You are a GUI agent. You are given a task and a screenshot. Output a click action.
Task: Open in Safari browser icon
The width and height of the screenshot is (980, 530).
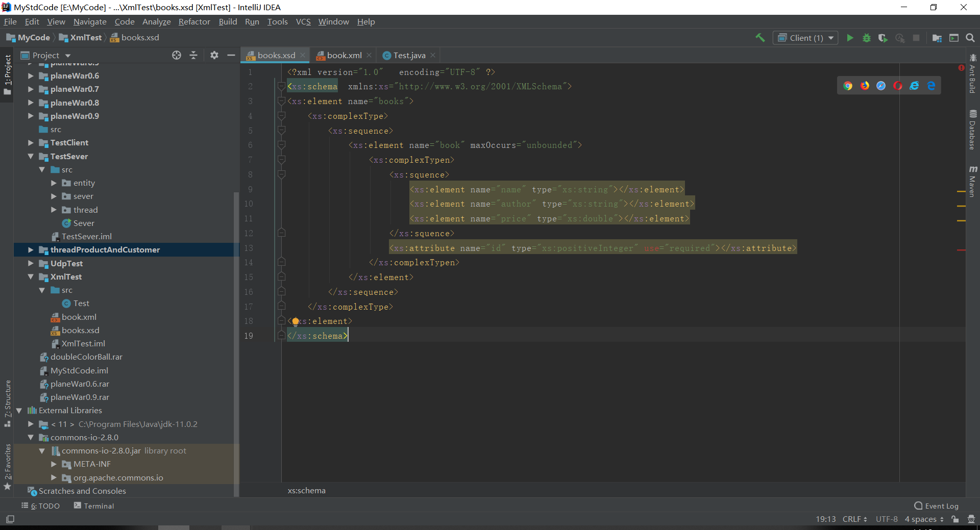pyautogui.click(x=881, y=86)
